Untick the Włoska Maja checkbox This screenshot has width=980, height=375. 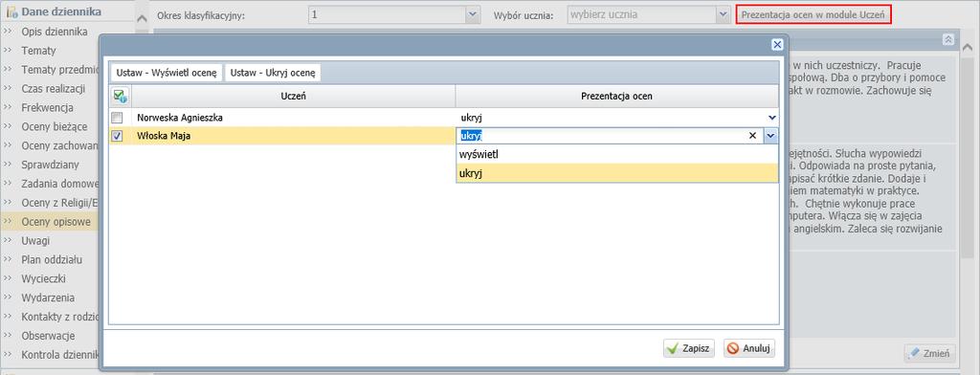click(x=117, y=136)
